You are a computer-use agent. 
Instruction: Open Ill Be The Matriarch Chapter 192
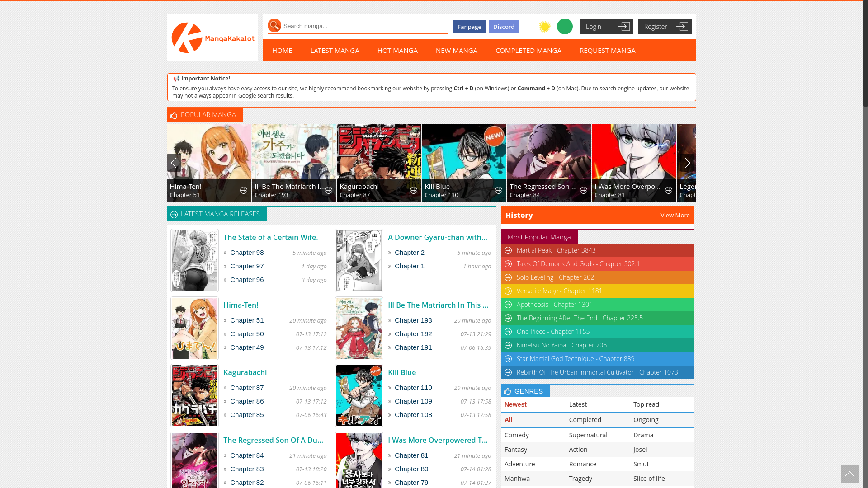click(413, 334)
